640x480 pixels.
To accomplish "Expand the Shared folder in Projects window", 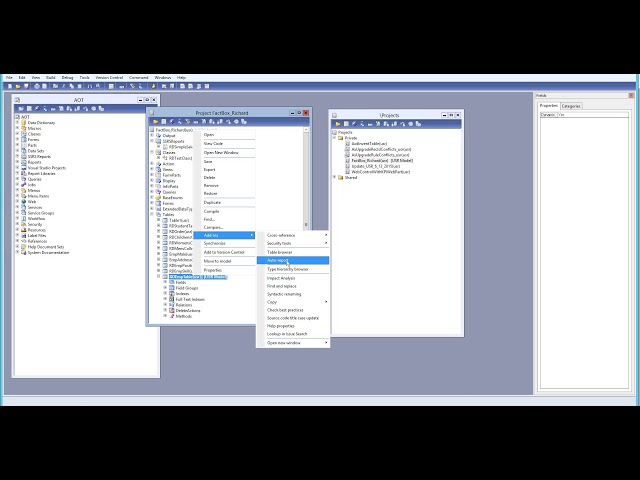I will pos(334,177).
